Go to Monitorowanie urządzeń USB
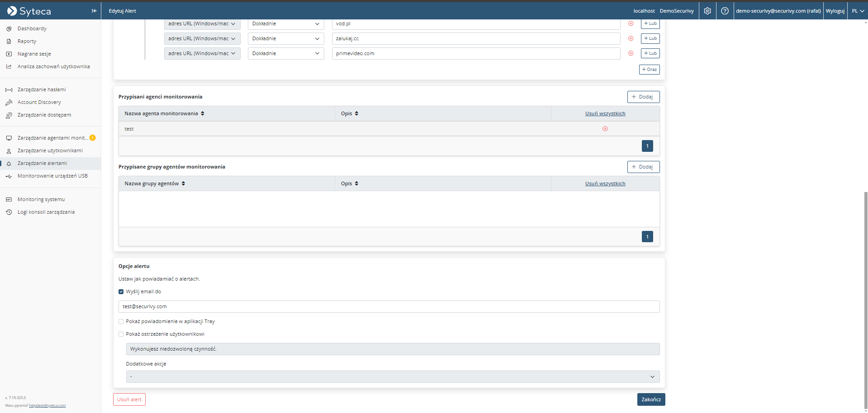The image size is (868, 413). [x=52, y=176]
